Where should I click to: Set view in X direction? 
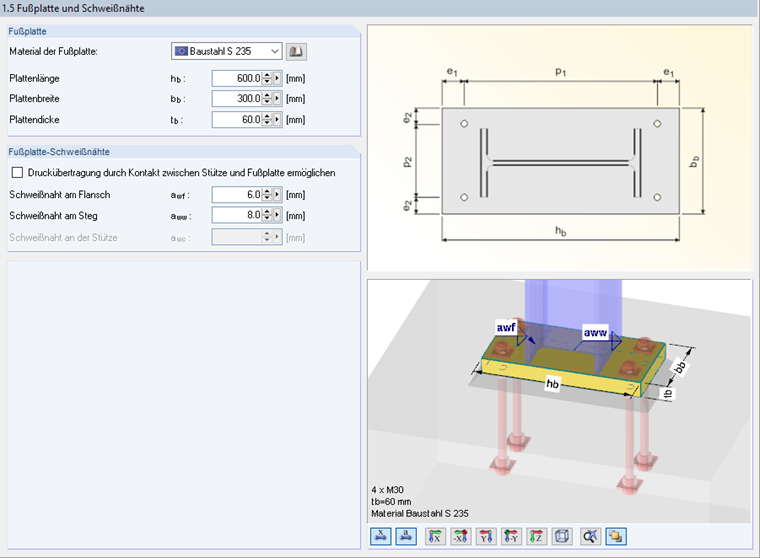(x=435, y=537)
